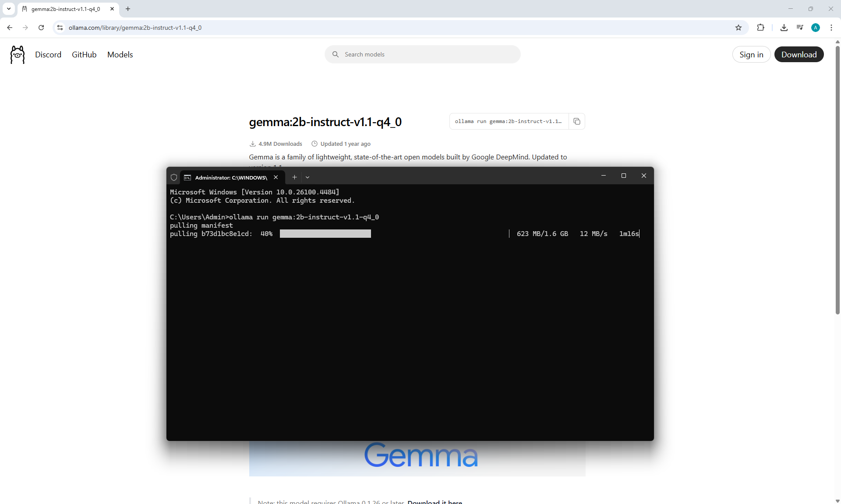
Task: Bookmark this page with star icon
Action: (x=739, y=28)
